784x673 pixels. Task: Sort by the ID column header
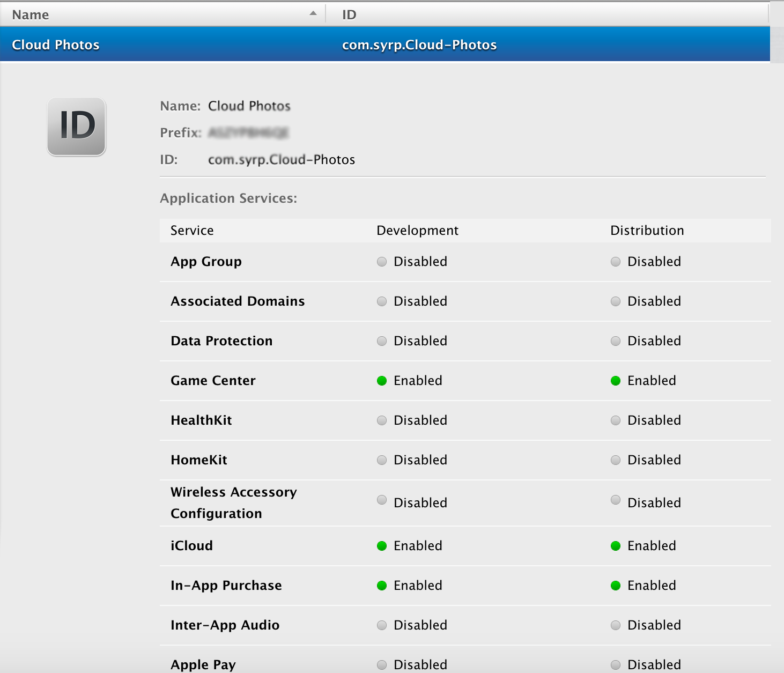548,14
